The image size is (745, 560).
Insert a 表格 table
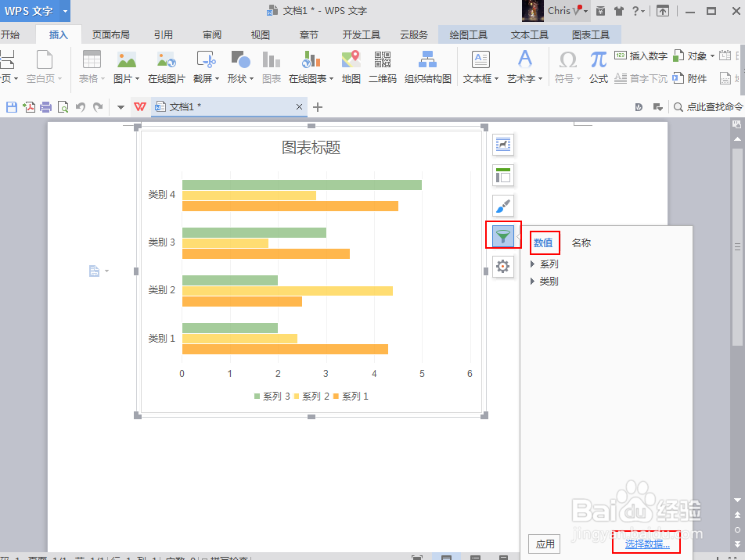[x=92, y=66]
